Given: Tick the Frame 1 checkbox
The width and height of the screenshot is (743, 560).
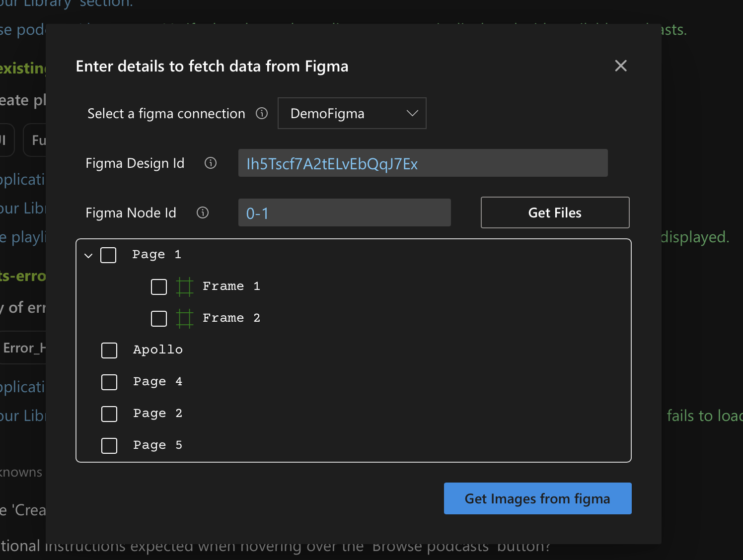Looking at the screenshot, I should pyautogui.click(x=159, y=287).
